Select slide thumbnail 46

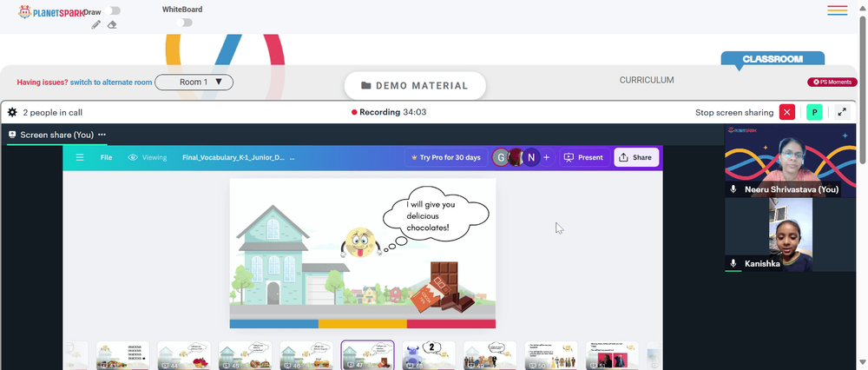tap(306, 355)
